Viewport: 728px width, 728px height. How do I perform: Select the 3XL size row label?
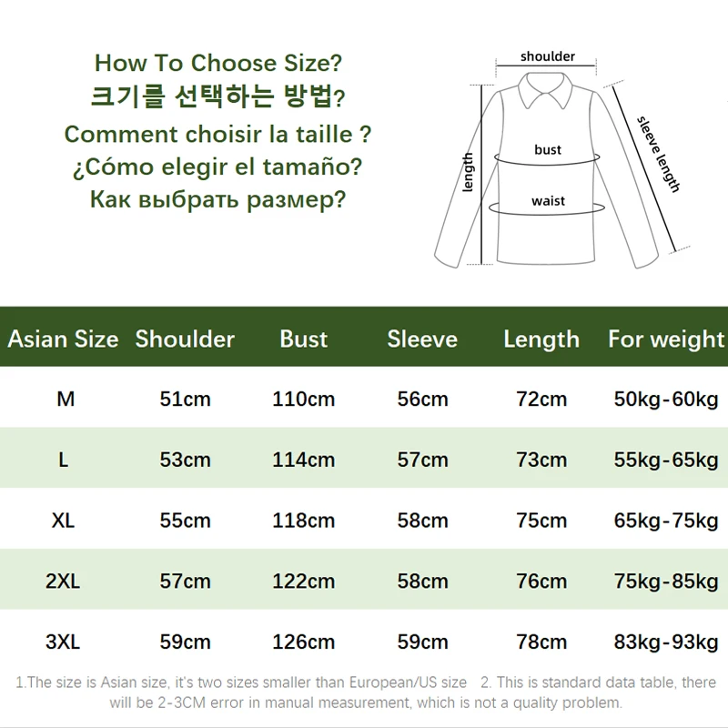click(x=63, y=642)
